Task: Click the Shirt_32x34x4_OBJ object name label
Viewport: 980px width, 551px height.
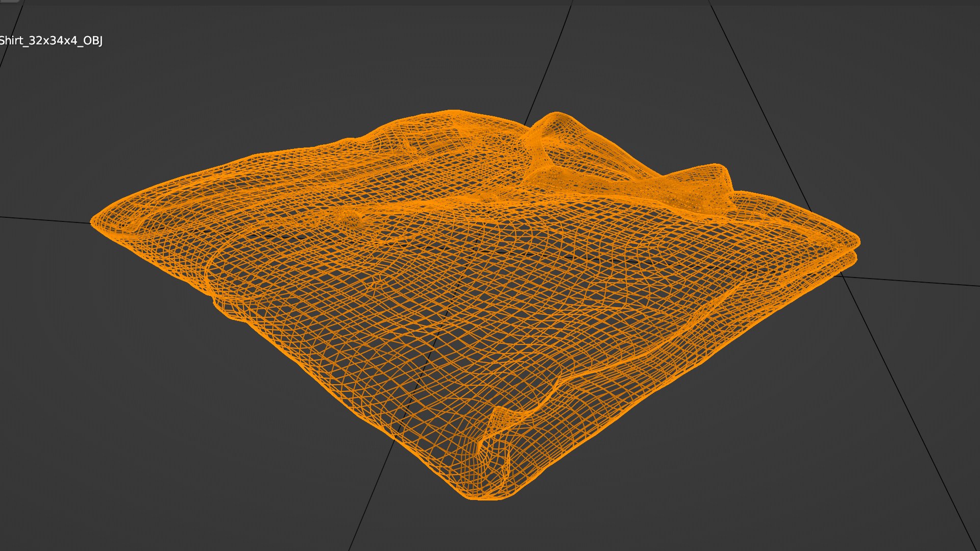Action: tap(51, 41)
